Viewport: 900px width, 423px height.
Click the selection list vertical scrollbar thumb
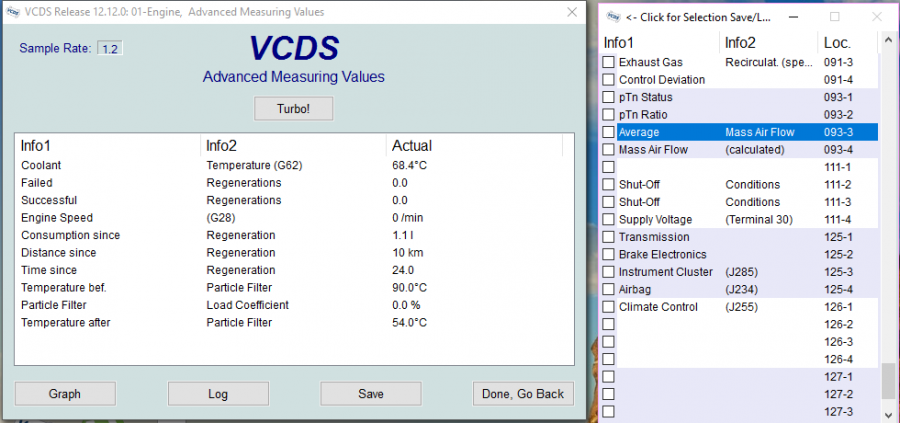[888, 381]
